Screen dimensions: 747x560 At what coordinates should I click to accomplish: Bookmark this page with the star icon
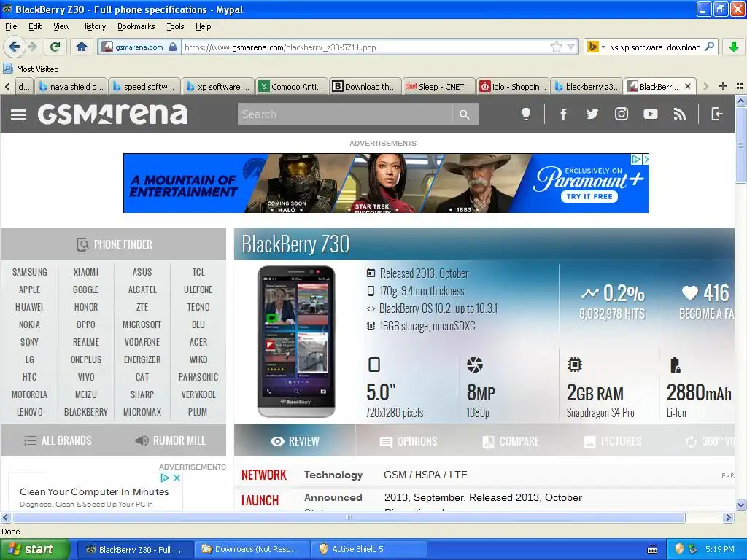(556, 47)
